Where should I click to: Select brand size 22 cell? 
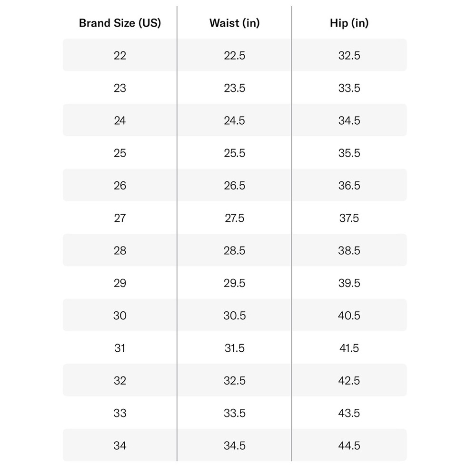tap(120, 56)
